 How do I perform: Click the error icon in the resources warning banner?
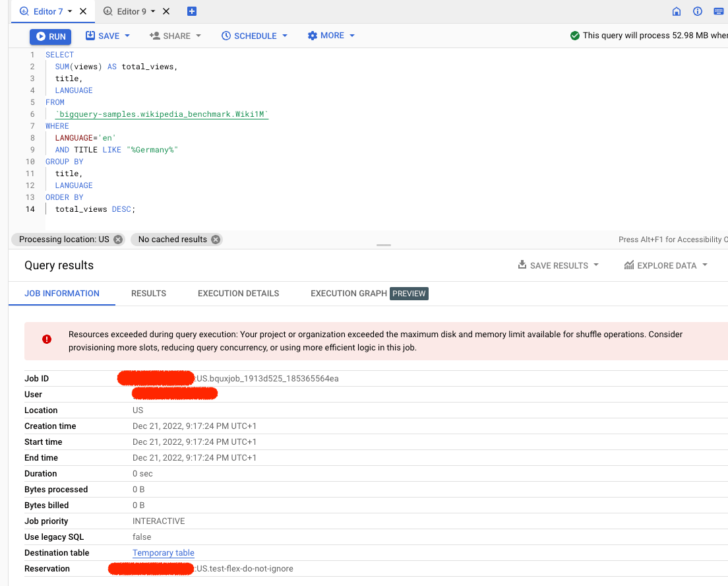click(x=47, y=339)
